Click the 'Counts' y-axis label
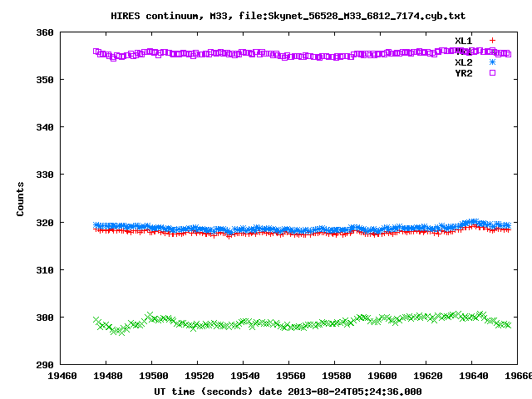This screenshot has width=532, height=399. [20, 199]
